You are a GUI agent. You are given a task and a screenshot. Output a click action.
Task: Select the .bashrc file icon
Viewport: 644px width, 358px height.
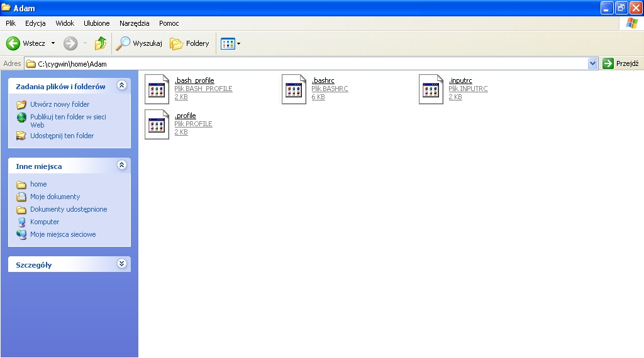pos(294,89)
